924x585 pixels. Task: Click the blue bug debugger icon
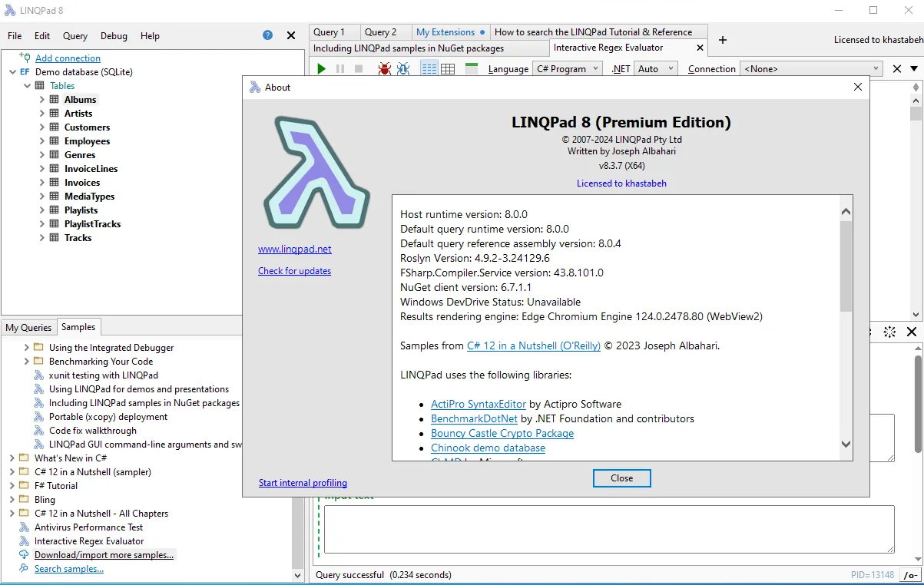coord(404,69)
